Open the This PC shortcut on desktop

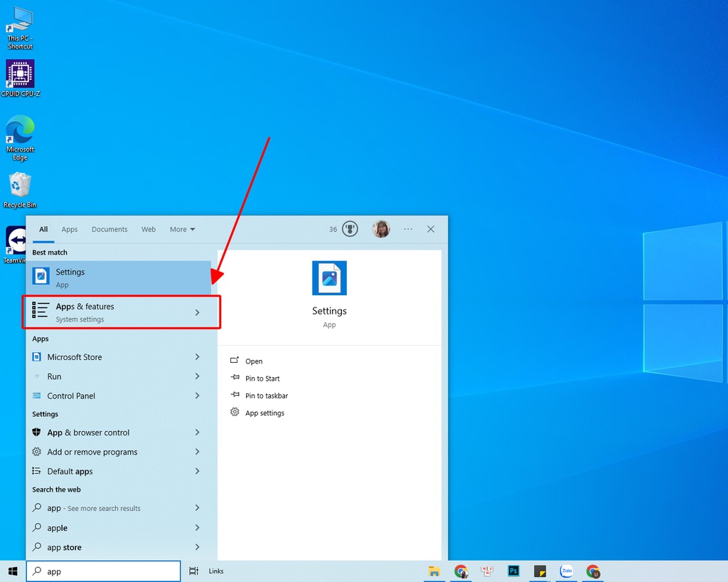(x=20, y=28)
